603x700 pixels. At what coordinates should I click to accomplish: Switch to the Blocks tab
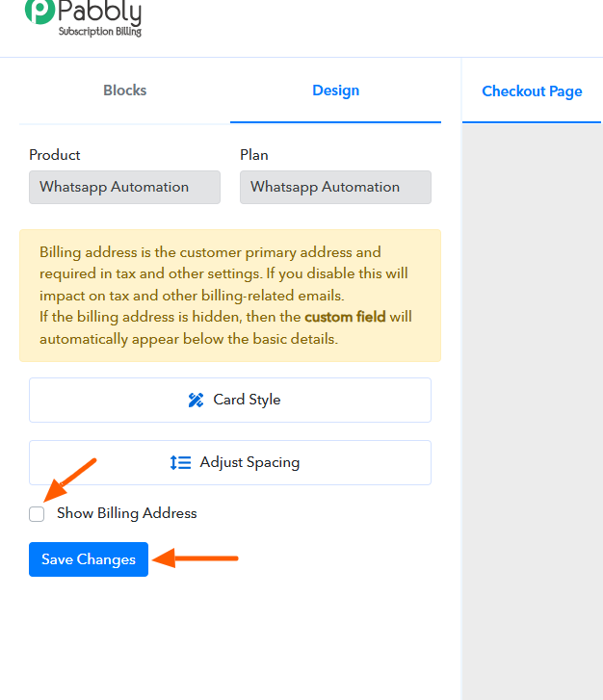124,91
